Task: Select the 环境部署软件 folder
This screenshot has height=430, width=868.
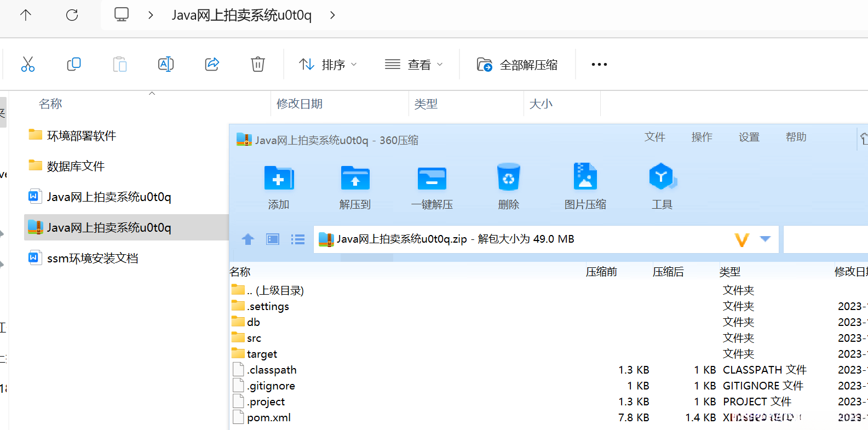Action: point(72,135)
